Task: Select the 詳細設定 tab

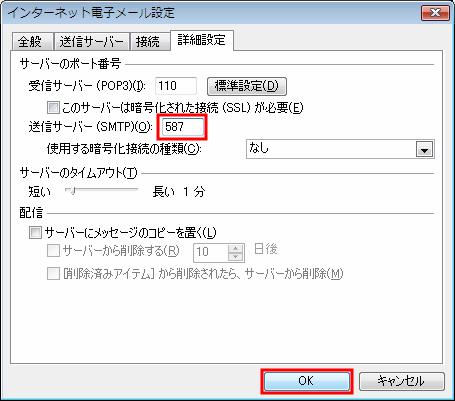Action: tap(201, 40)
